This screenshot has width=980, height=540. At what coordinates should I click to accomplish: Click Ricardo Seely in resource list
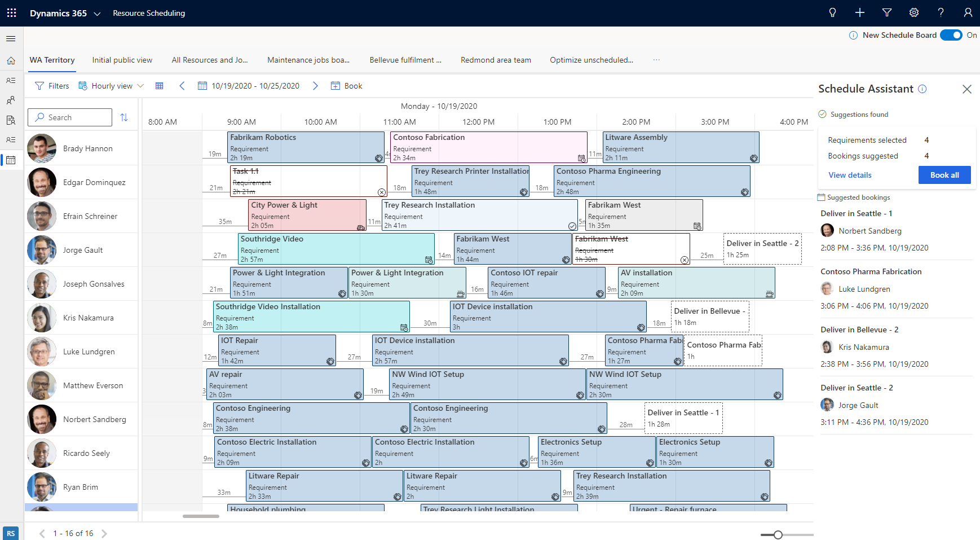point(86,453)
